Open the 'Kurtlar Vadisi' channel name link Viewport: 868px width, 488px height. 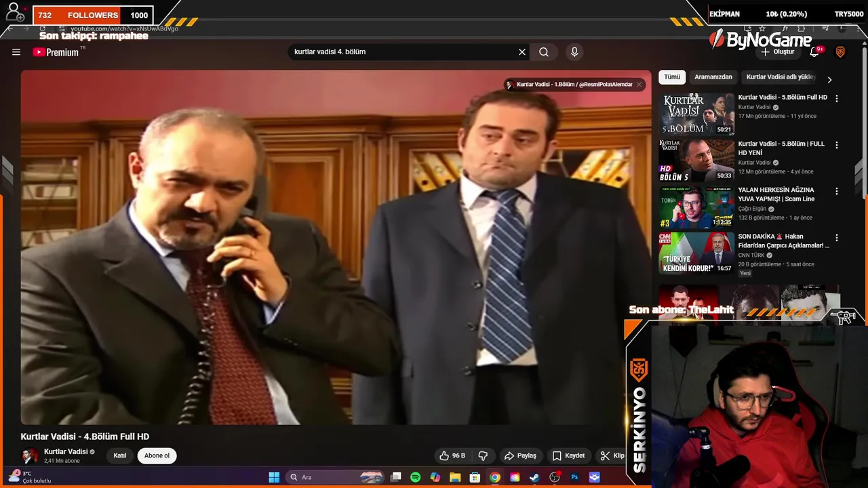[66, 451]
